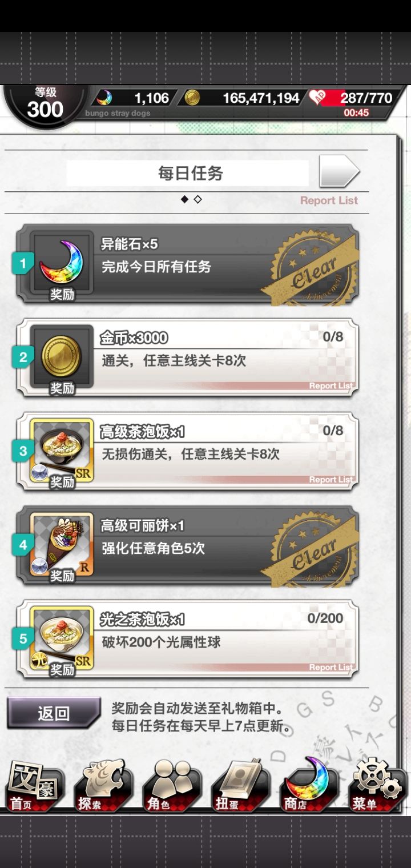411x868 pixels.
Task: Go to next task page arrow
Action: coord(339,171)
